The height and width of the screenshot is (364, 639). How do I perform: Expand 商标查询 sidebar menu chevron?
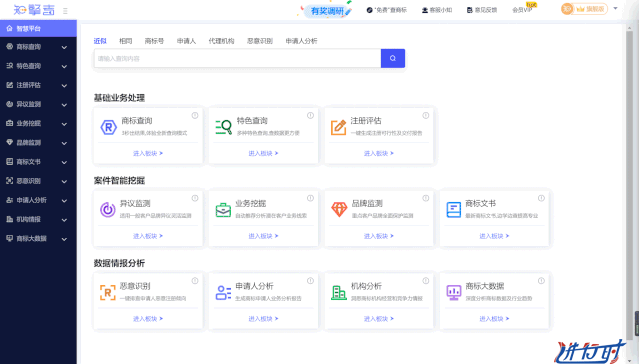[x=64, y=47]
